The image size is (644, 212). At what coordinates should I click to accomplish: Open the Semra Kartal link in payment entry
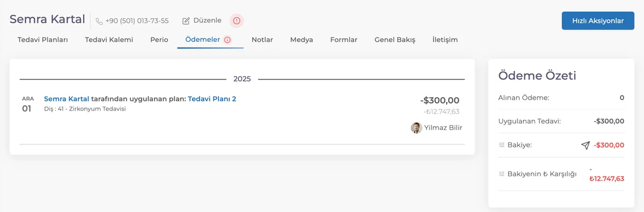coord(67,99)
